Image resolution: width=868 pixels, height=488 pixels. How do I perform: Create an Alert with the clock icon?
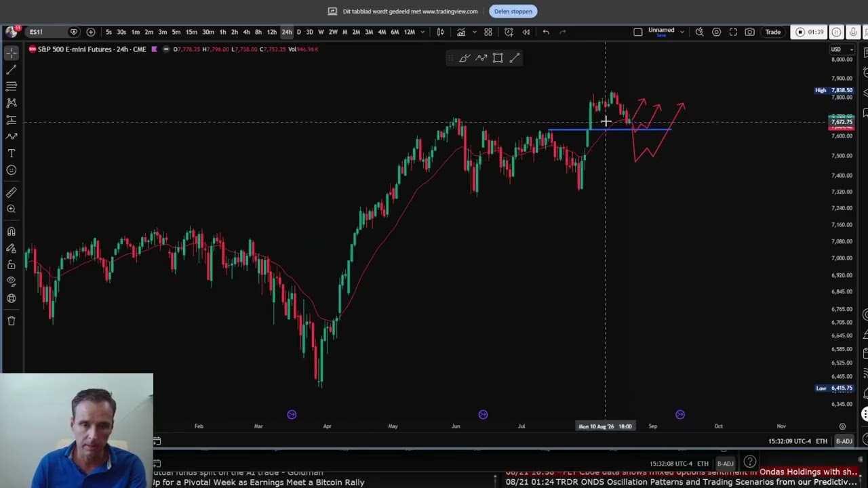click(509, 32)
